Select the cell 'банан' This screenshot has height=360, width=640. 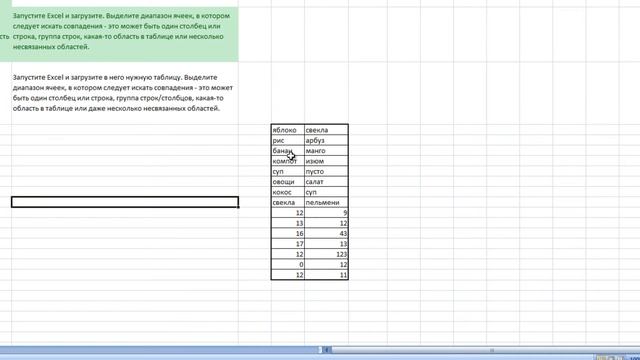pos(288,151)
